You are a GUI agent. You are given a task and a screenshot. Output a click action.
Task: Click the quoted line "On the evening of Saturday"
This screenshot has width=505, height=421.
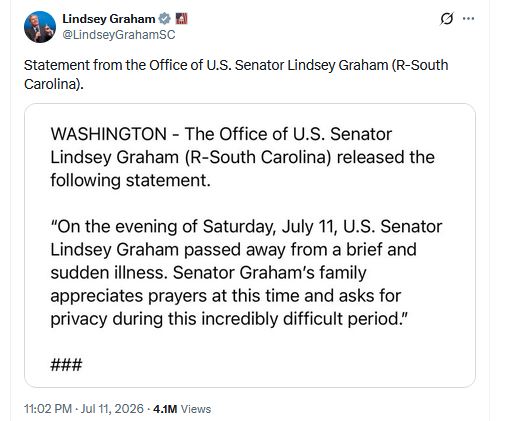(246, 227)
